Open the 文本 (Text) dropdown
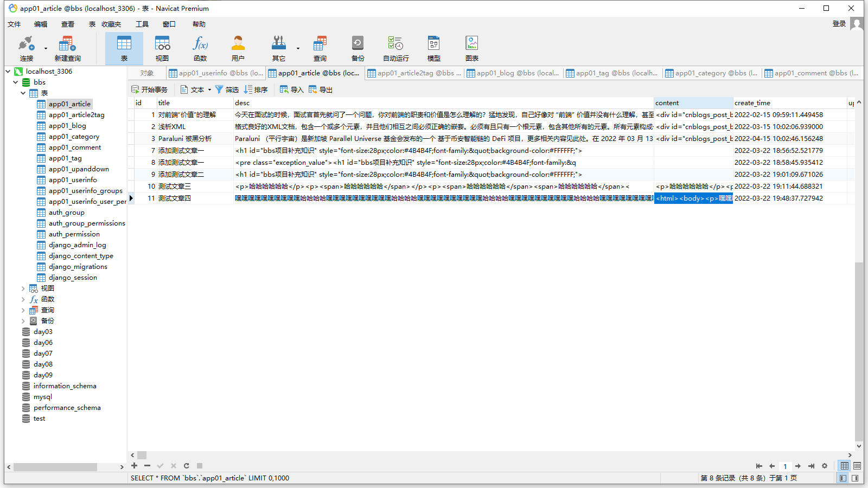 point(196,89)
